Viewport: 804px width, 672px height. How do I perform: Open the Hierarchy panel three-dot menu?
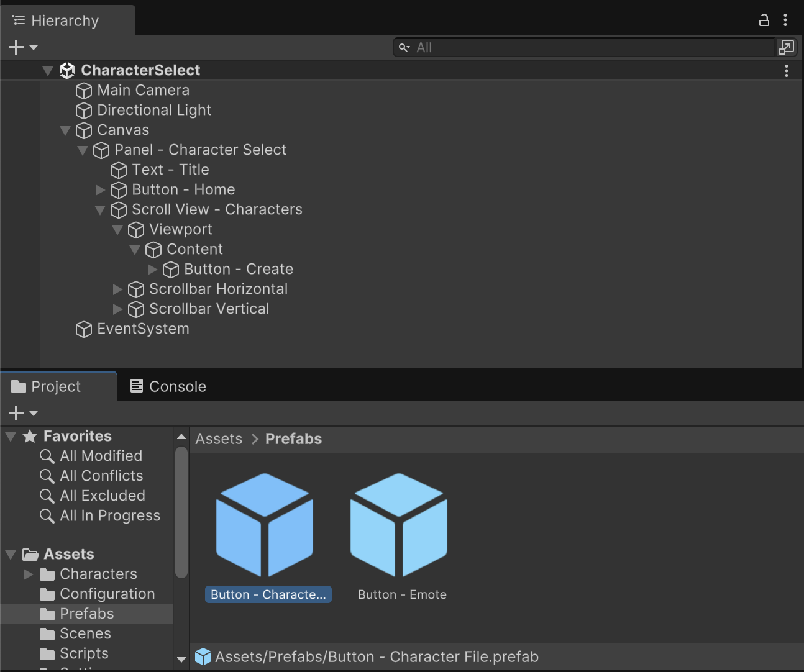785,20
